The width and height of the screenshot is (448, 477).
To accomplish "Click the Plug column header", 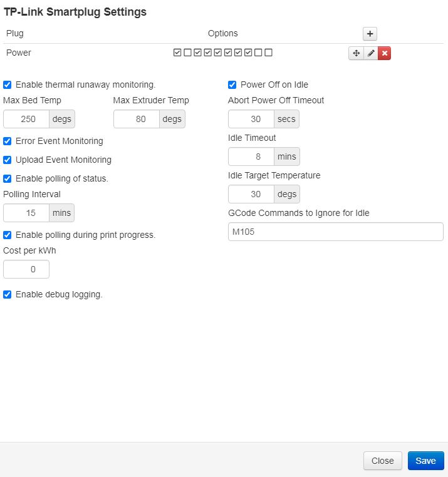I will point(15,33).
